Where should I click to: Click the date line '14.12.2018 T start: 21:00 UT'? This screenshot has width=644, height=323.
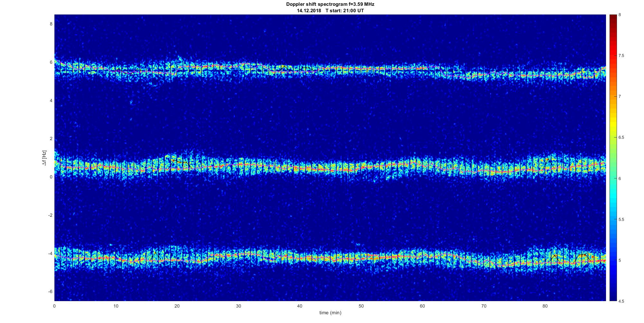pyautogui.click(x=330, y=11)
